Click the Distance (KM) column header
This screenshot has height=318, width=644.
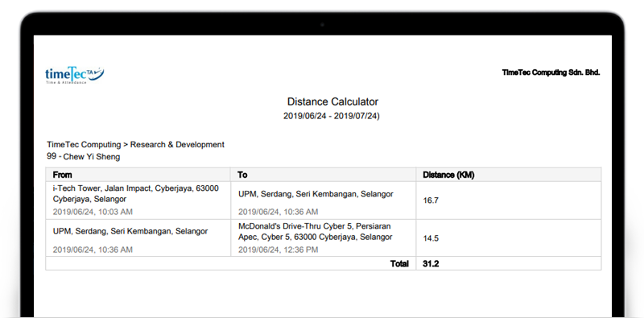click(x=448, y=175)
